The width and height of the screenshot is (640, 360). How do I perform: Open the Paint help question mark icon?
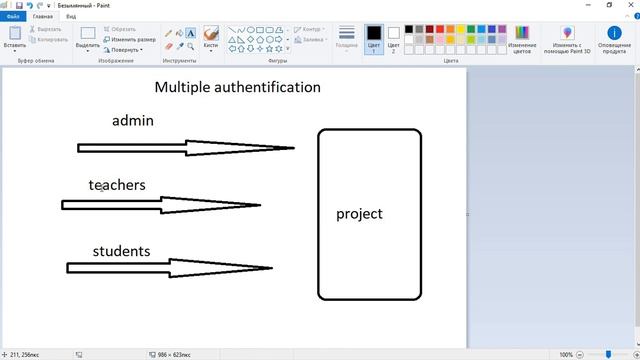pyautogui.click(x=637, y=16)
